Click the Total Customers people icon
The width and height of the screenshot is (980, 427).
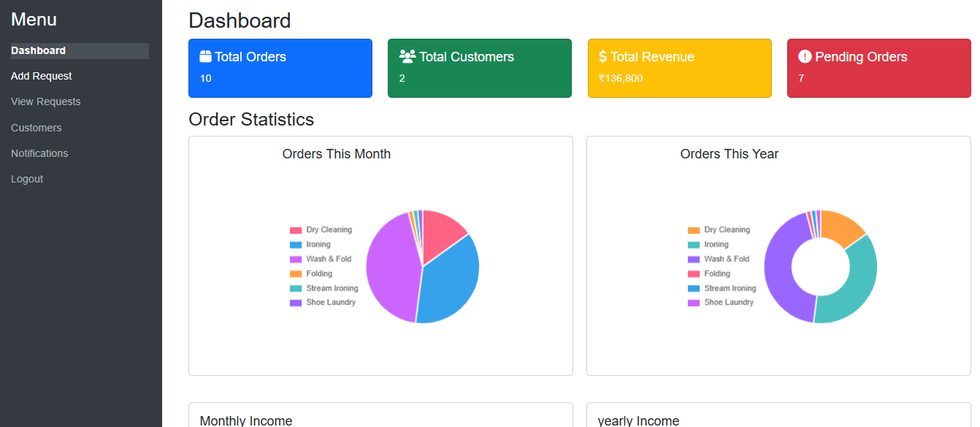pos(407,56)
